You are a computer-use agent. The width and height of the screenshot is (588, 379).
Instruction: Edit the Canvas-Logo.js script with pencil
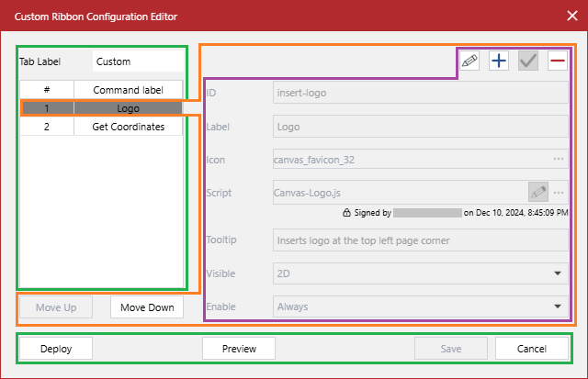(538, 193)
